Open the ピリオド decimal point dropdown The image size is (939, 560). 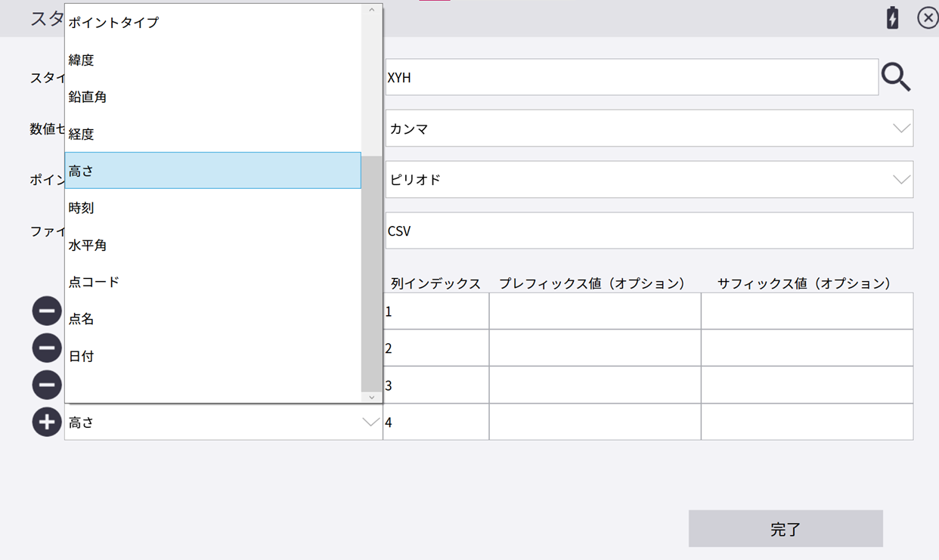(x=649, y=180)
